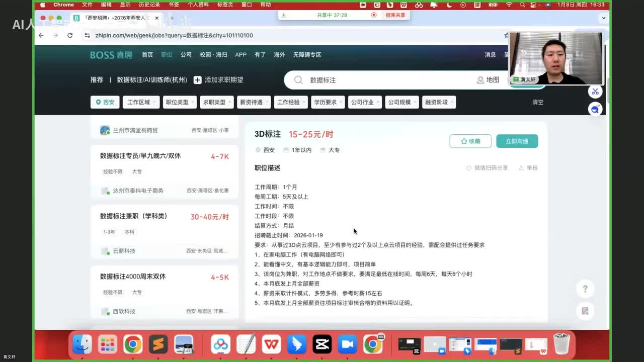Click the 举报 report link
644x362 pixels.
(528, 168)
